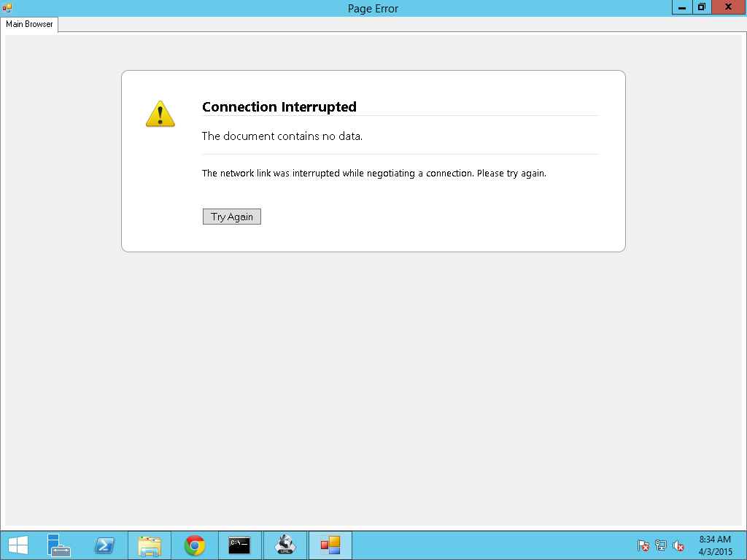Launch Server Manager from taskbar
The width and height of the screenshot is (747, 560).
click(58, 545)
